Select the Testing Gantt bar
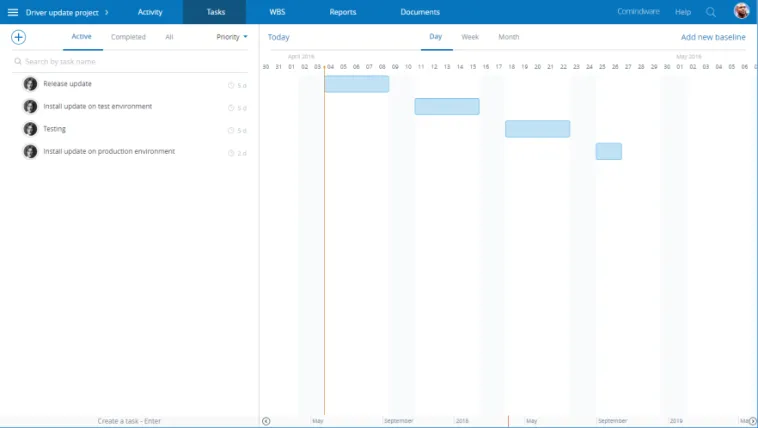Viewport: 758px width, 428px height. click(538, 129)
